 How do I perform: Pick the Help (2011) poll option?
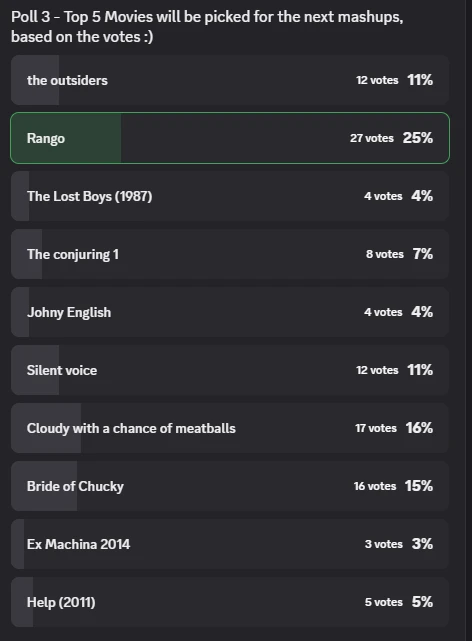click(x=230, y=603)
